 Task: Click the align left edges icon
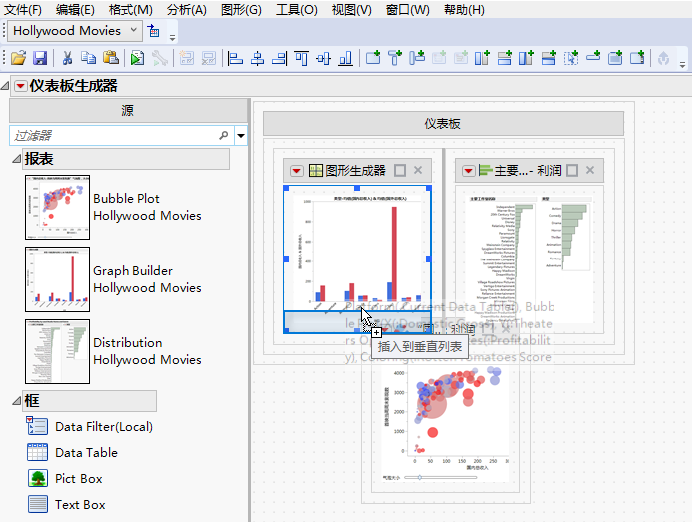(235, 59)
